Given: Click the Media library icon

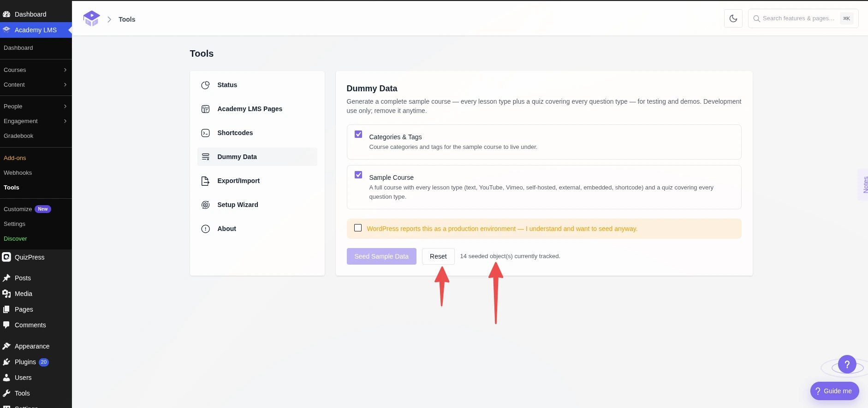Looking at the screenshot, I should click(x=6, y=294).
